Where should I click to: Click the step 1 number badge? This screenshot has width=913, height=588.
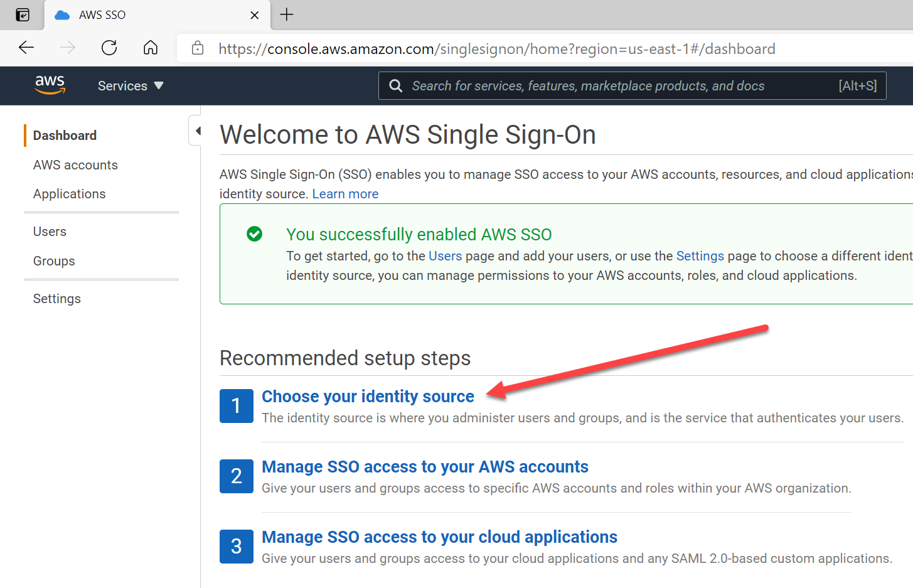click(x=236, y=406)
